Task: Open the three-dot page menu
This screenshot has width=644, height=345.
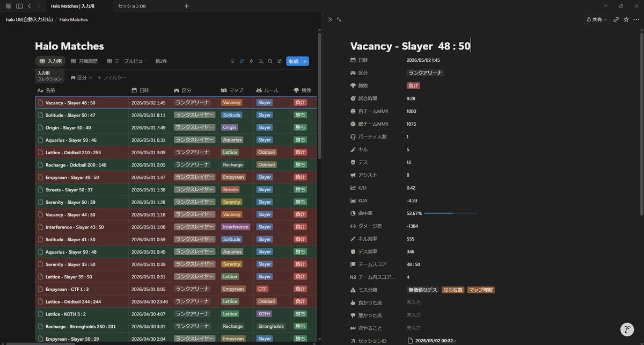Action: [635, 19]
